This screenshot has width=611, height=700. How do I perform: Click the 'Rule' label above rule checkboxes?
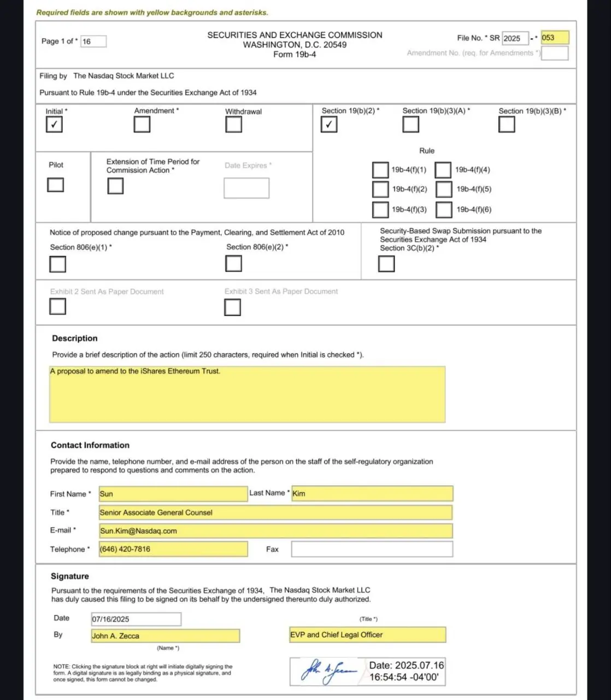coord(427,151)
